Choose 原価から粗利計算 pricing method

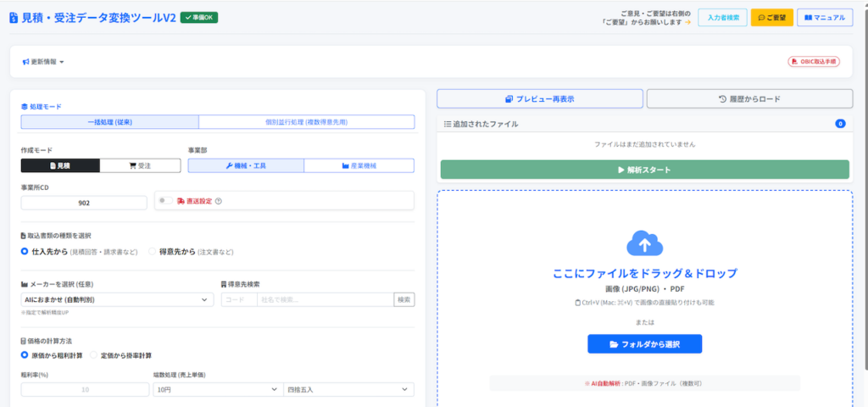pyautogui.click(x=25, y=355)
